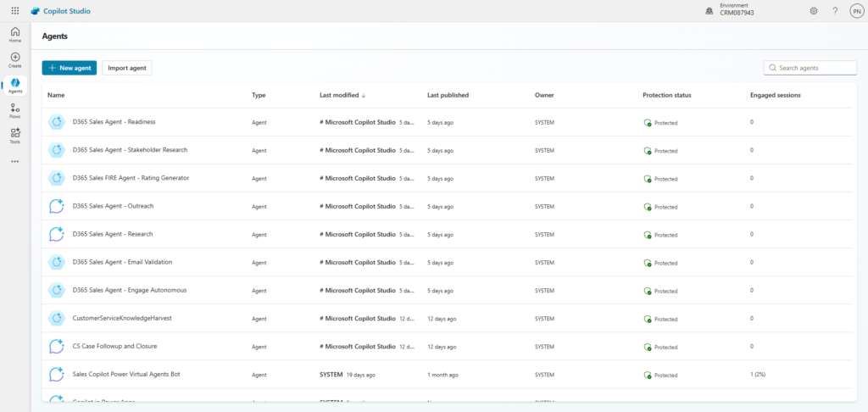The height and width of the screenshot is (412, 868).
Task: Open the PN account avatar
Action: pos(856,10)
